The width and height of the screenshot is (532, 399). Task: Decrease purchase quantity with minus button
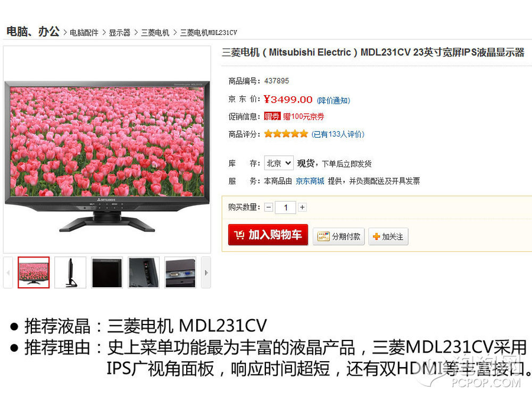(x=269, y=207)
